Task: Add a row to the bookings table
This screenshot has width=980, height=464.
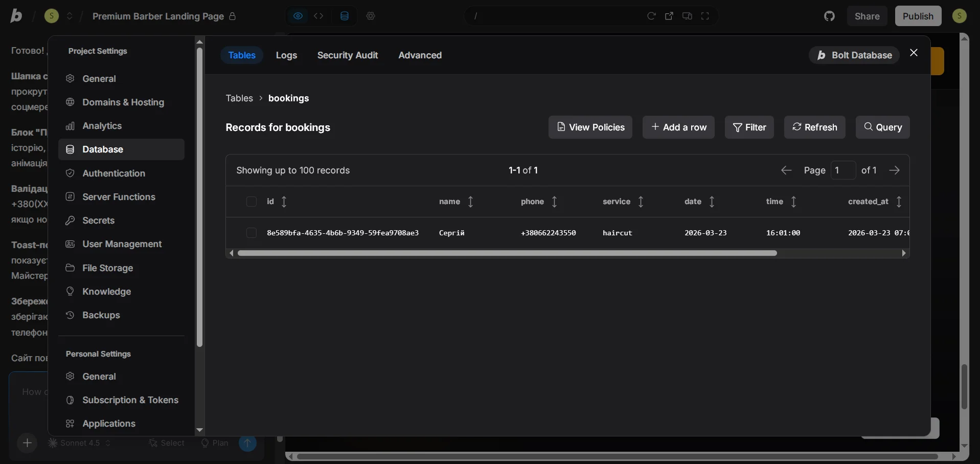Action: tap(678, 127)
